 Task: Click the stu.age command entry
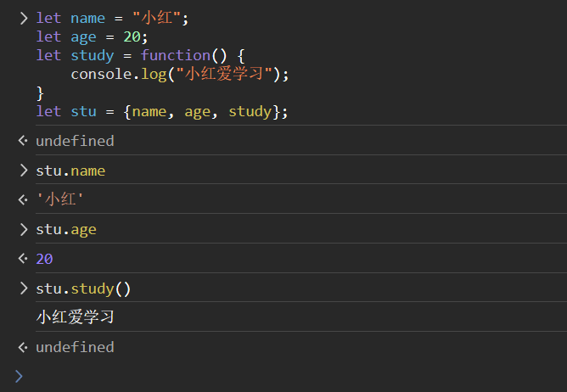tap(66, 229)
